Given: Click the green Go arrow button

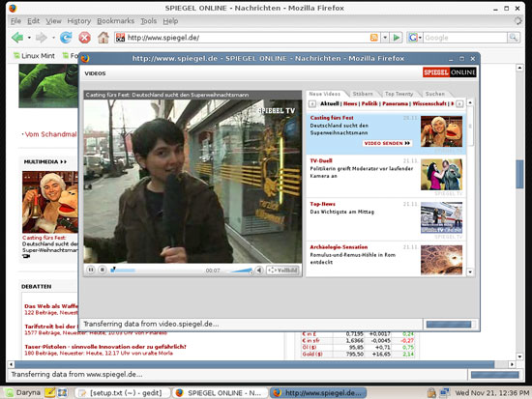Looking at the screenshot, I should point(396,38).
